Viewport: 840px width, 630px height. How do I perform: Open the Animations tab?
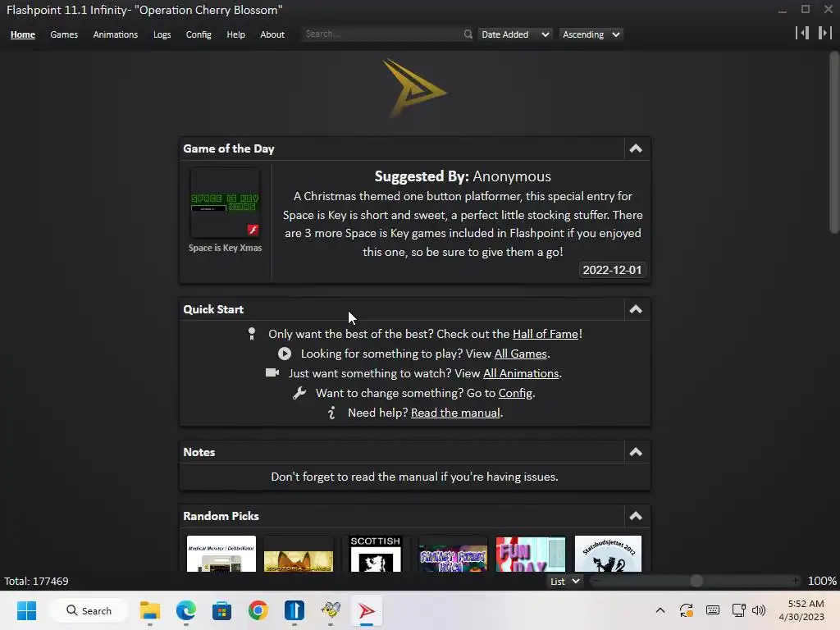click(x=115, y=34)
